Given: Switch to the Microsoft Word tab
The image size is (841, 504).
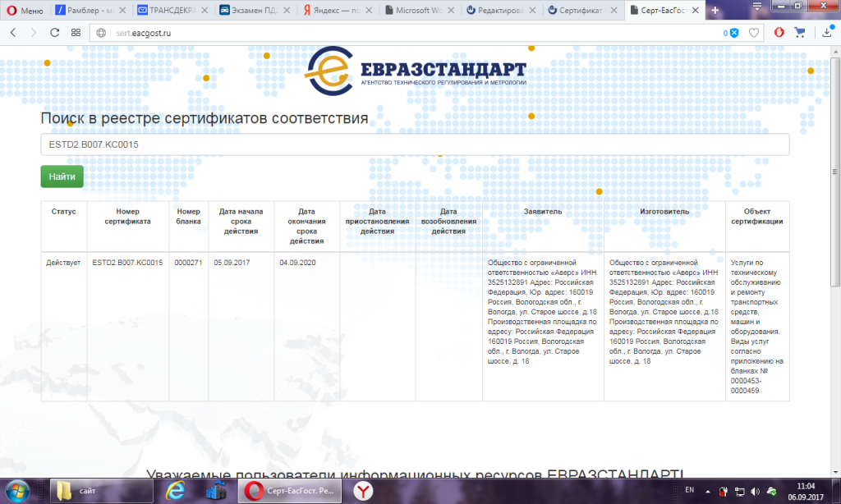Looking at the screenshot, I should click(414, 10).
